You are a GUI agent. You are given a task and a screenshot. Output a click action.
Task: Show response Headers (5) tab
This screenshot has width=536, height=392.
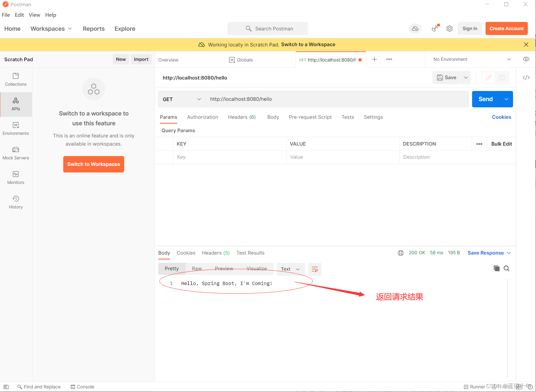pyautogui.click(x=216, y=253)
